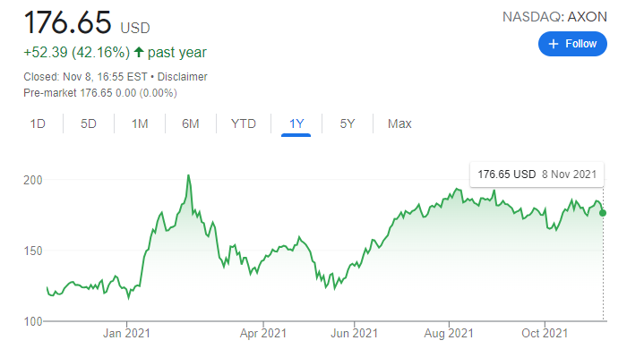Click the NASDAQ: AXON ticker label
Image resolution: width=644 pixels, height=349 pixels.
click(x=554, y=17)
